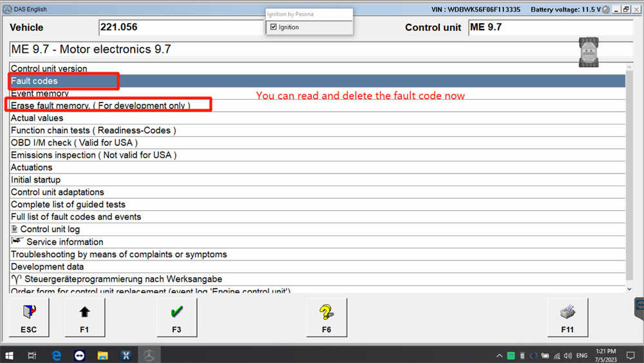Open TeamViewer from the taskbar
Screen dimensions: 644x363
(x=79, y=355)
